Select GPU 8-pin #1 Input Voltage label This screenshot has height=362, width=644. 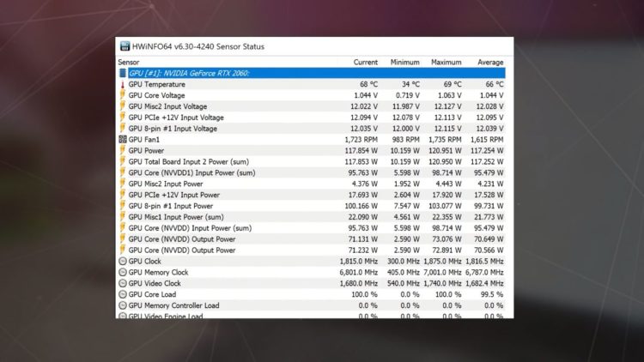[173, 129]
